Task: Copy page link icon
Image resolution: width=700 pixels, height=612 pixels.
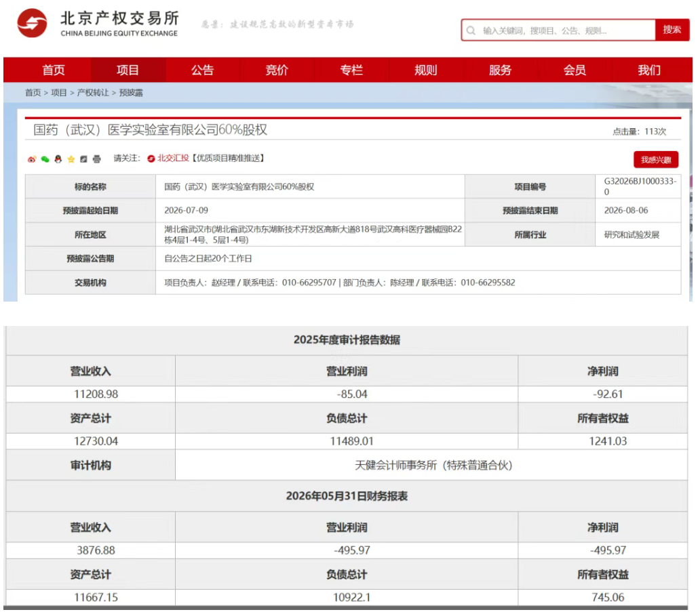Action: (x=83, y=159)
